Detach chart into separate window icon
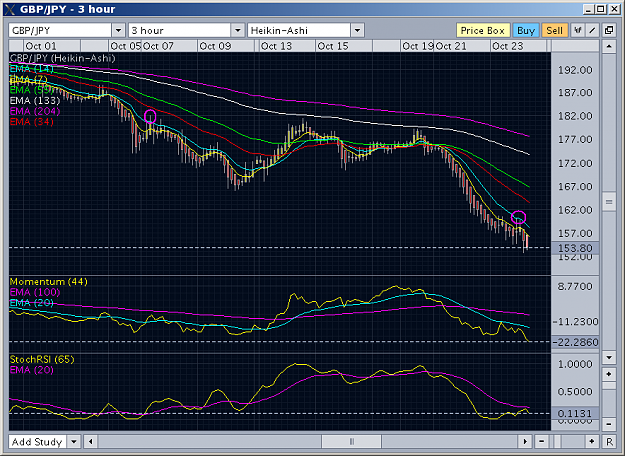The width and height of the screenshot is (625, 456). (x=609, y=30)
